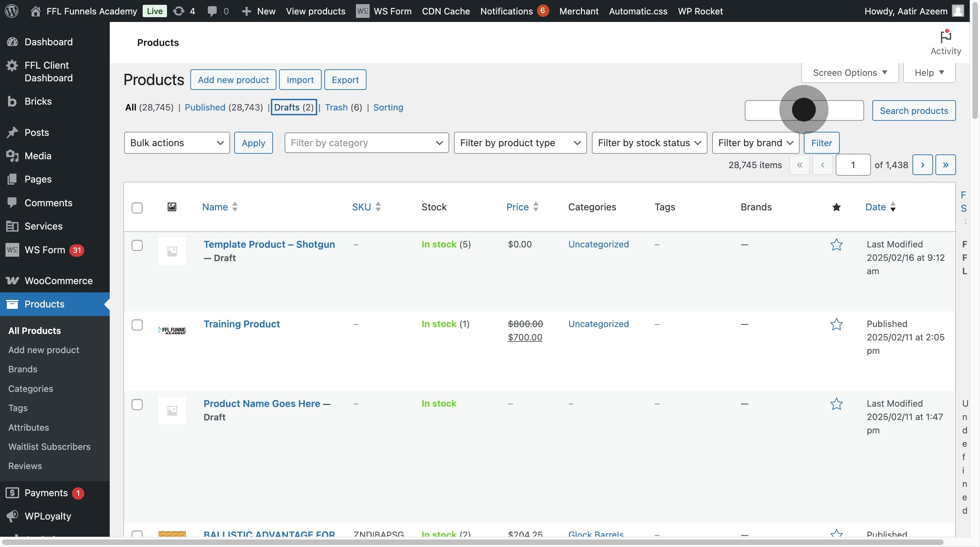Check the Training Product row checkbox
Screen dimensions: 980x547
137,325
